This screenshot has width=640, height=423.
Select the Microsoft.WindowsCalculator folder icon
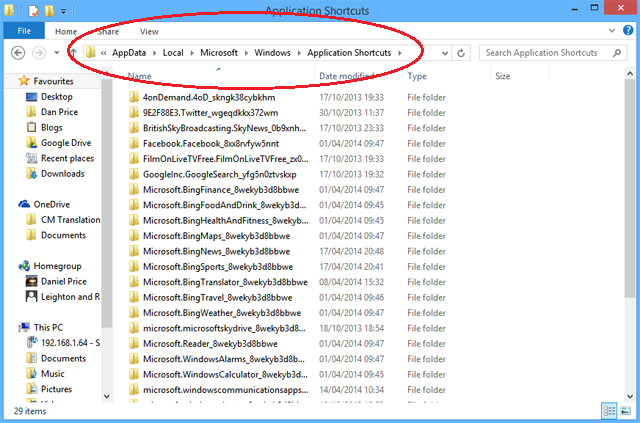click(x=133, y=374)
